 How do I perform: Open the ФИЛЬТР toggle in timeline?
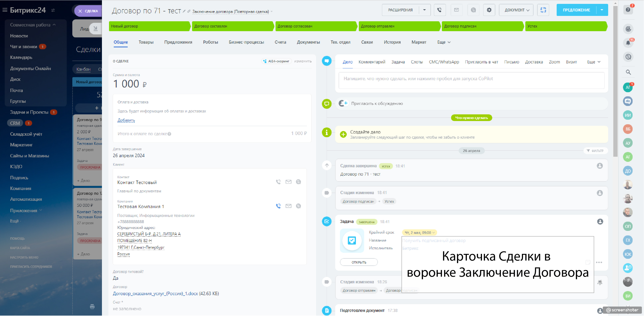tap(595, 151)
